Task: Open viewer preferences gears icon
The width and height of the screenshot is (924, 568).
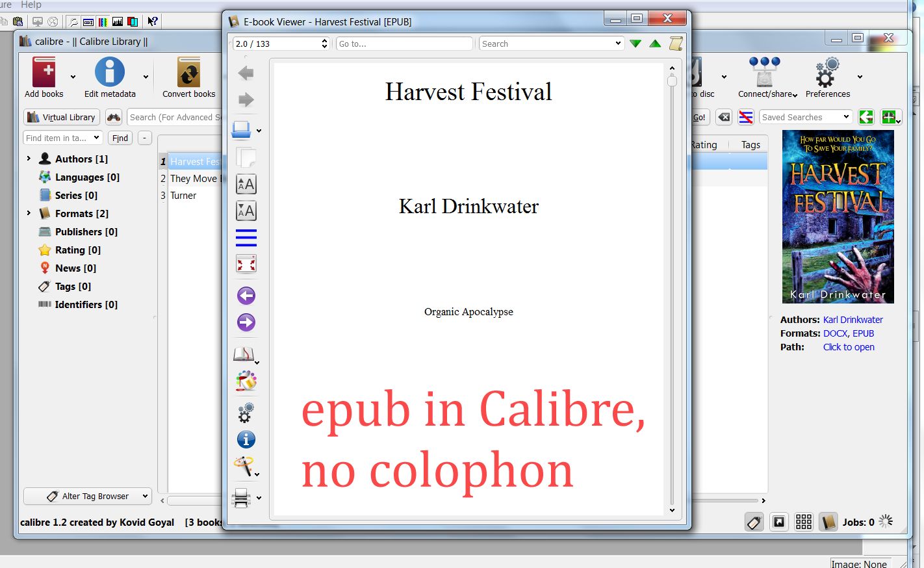Action: 246,413
